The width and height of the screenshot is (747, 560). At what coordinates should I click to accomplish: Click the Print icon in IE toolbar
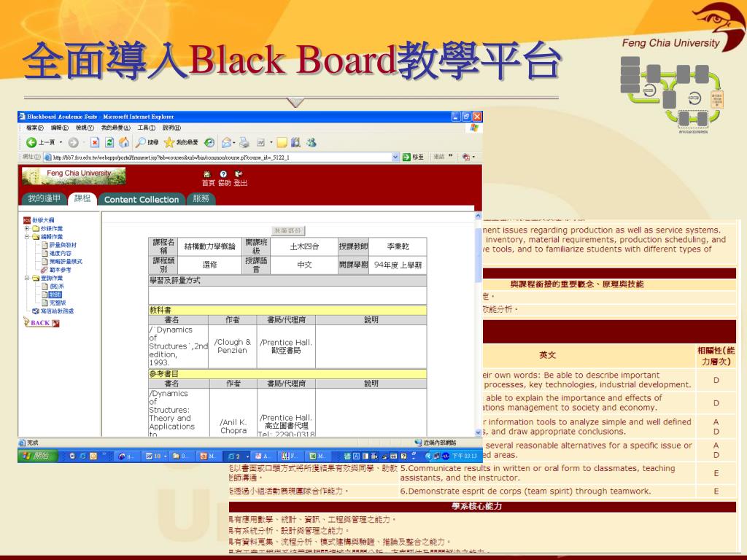coord(244,142)
